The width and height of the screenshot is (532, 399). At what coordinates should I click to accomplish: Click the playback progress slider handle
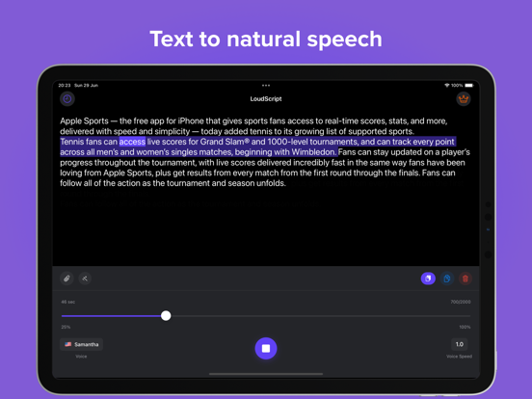(x=166, y=315)
